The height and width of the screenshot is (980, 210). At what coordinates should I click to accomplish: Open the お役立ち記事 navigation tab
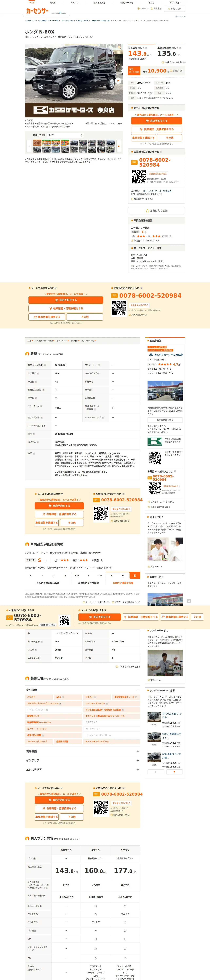pos(175,3)
